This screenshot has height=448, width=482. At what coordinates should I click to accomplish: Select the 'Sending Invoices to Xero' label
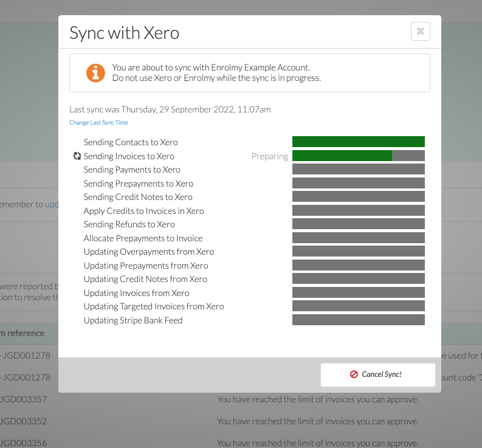coord(129,156)
